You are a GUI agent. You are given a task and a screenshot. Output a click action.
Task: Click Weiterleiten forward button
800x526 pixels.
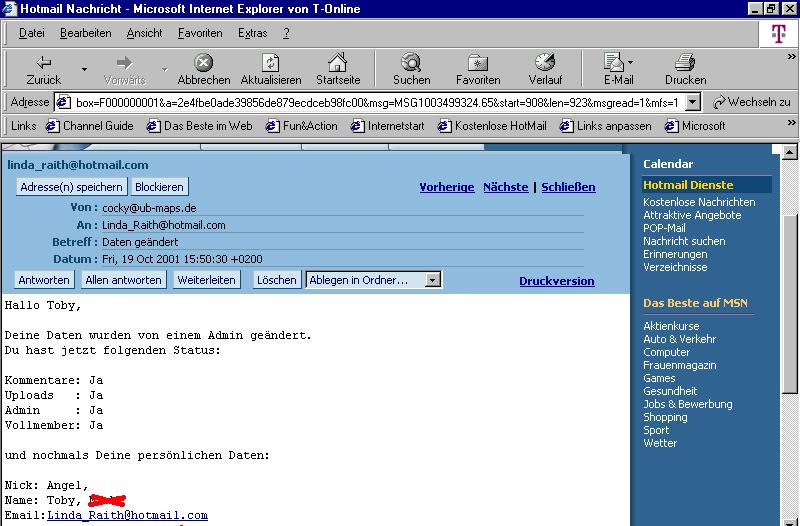tap(207, 280)
